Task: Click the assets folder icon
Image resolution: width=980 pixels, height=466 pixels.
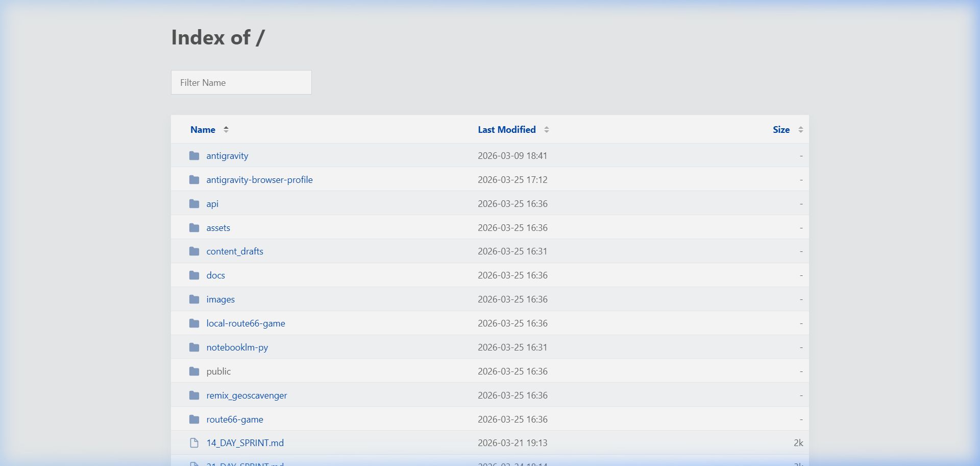Action: click(194, 228)
